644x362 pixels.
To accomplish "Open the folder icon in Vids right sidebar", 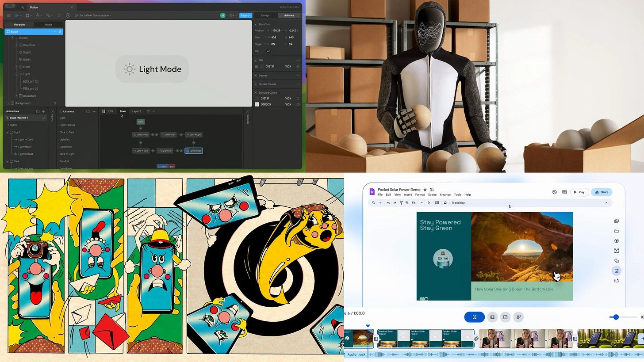I will pos(617,231).
